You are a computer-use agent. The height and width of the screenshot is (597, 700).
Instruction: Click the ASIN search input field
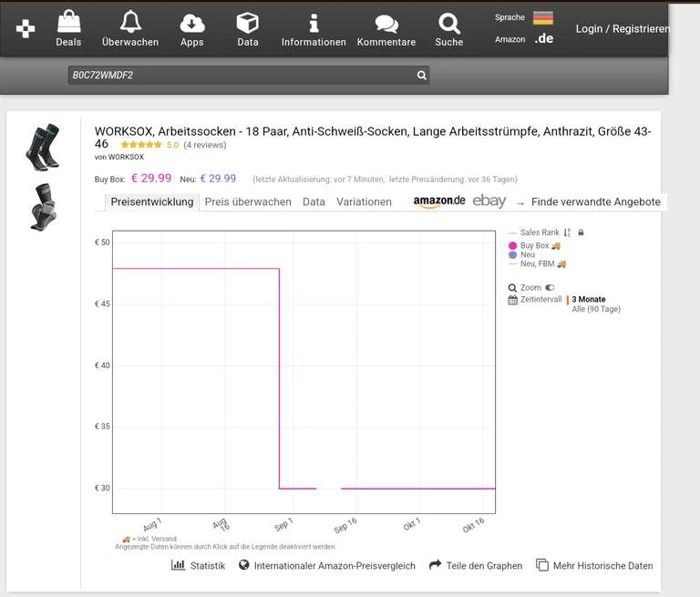coord(240,75)
